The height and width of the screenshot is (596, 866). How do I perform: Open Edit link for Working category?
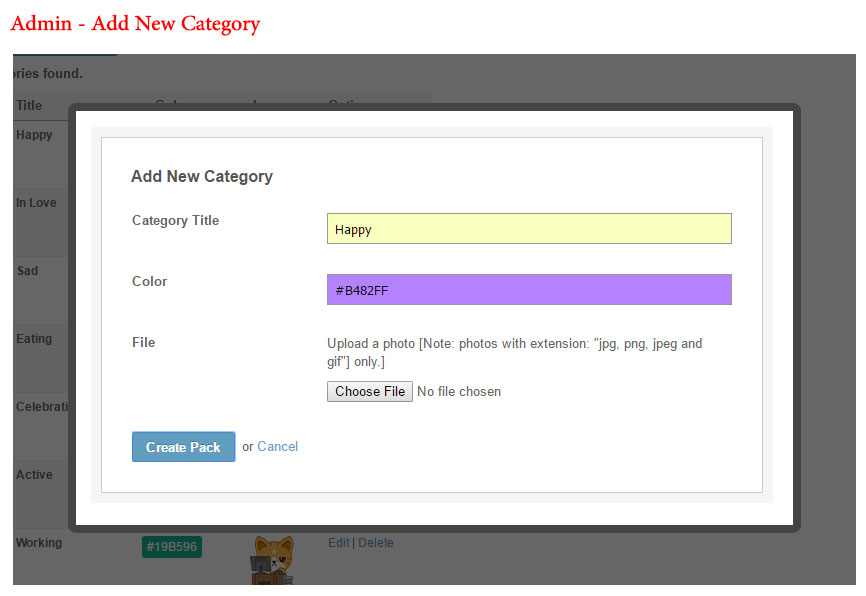(x=338, y=543)
